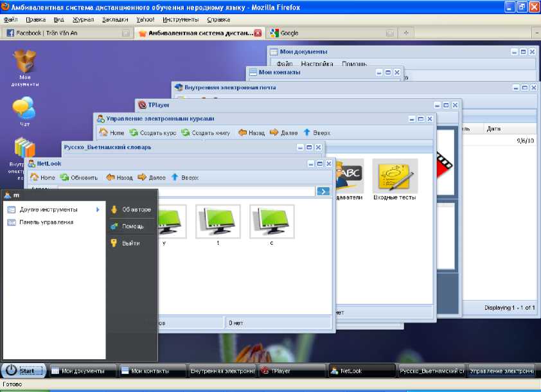Select Панель управления in start menu
Viewport: 541px width, 392px height.
point(46,222)
